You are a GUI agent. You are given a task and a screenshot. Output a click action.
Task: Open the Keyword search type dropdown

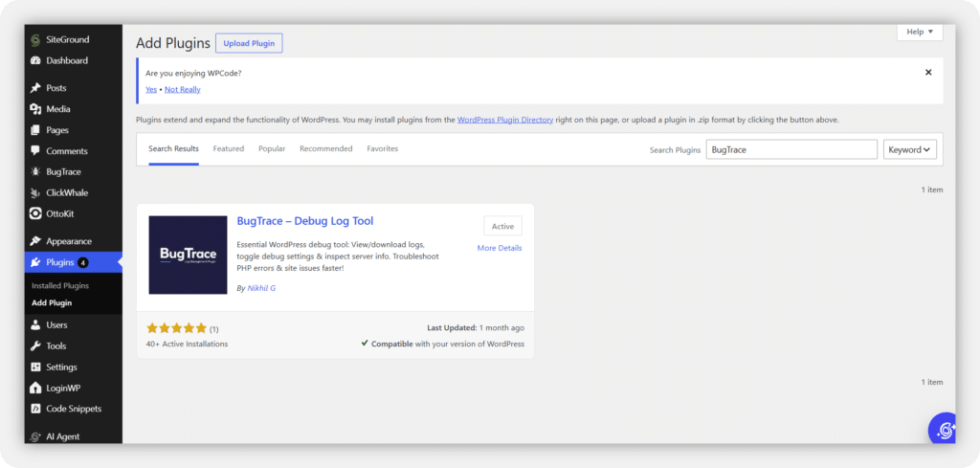[909, 149]
